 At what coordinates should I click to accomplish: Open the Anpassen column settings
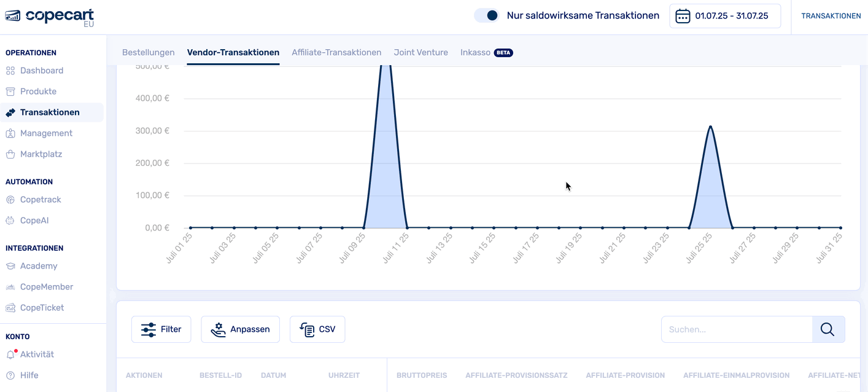[x=240, y=329]
